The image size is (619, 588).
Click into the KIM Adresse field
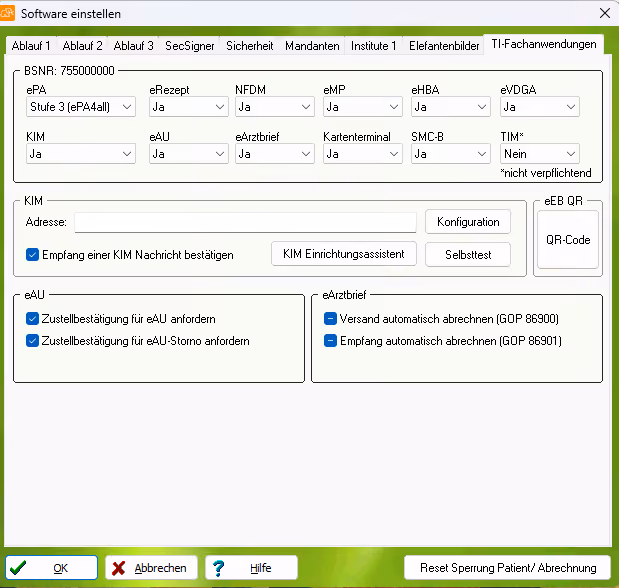pyautogui.click(x=245, y=222)
